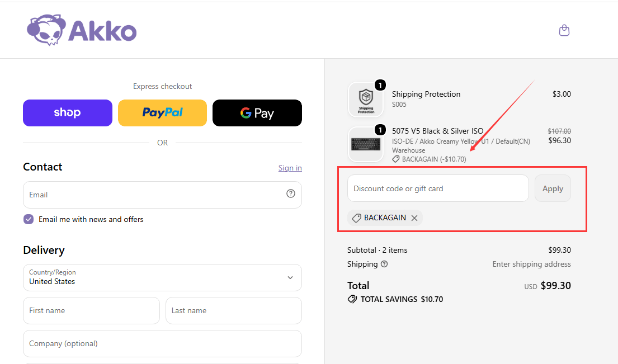Click the Country/Region chevron arrow
Image resolution: width=618 pixels, height=364 pixels.
[290, 277]
